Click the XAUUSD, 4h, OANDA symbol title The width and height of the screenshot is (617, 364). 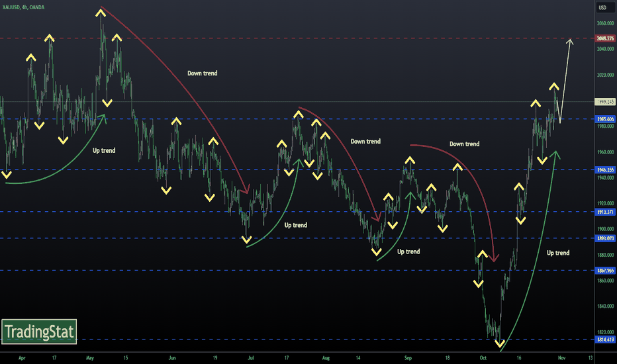coord(24,7)
